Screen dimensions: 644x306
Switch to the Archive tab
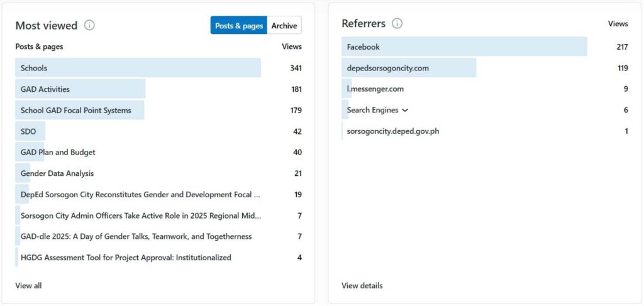tap(284, 26)
